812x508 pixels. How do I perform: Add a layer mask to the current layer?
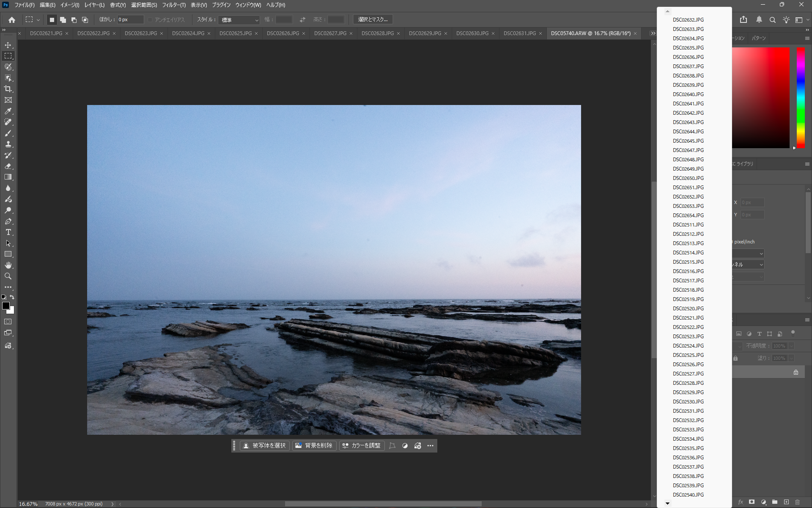(752, 502)
